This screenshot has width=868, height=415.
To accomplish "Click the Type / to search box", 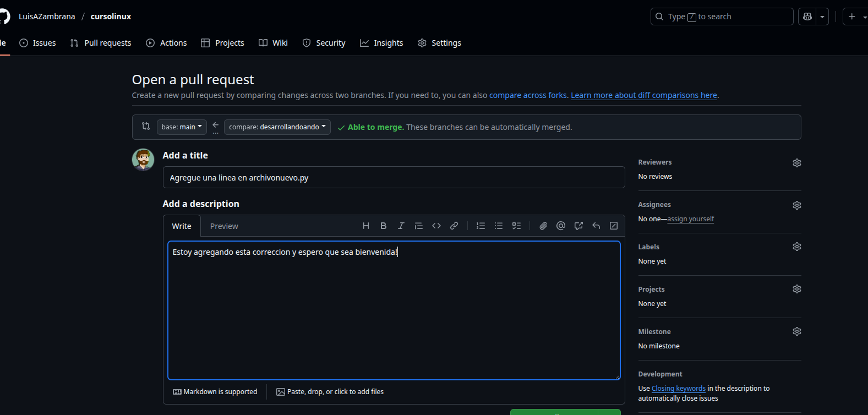I will click(722, 17).
